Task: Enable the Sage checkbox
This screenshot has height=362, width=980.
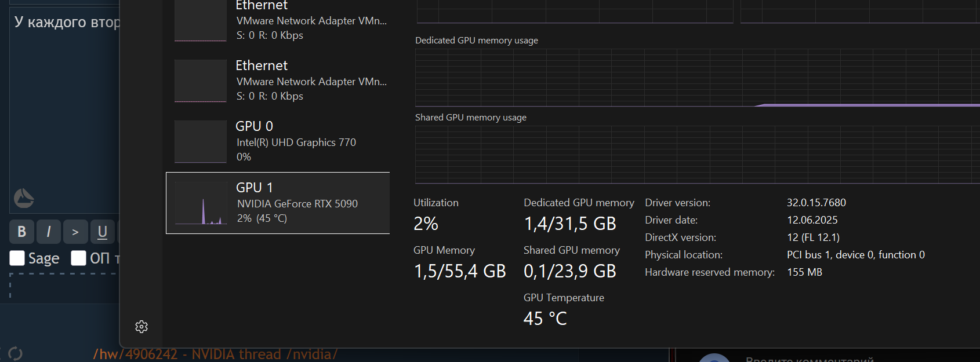Action: [17, 258]
